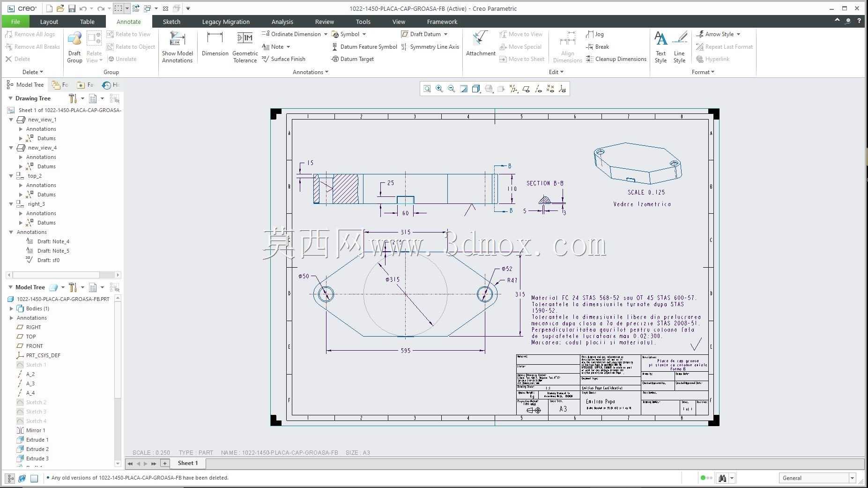The height and width of the screenshot is (488, 868).
Task: Click the New file icon
Action: [50, 8]
